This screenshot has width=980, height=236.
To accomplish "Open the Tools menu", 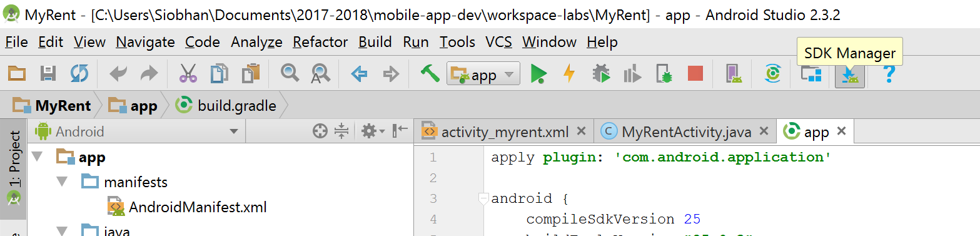I will 457,42.
